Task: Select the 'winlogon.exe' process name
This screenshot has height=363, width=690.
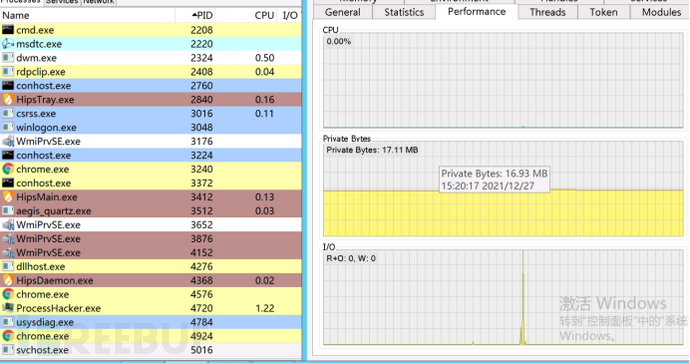Action: pos(46,128)
